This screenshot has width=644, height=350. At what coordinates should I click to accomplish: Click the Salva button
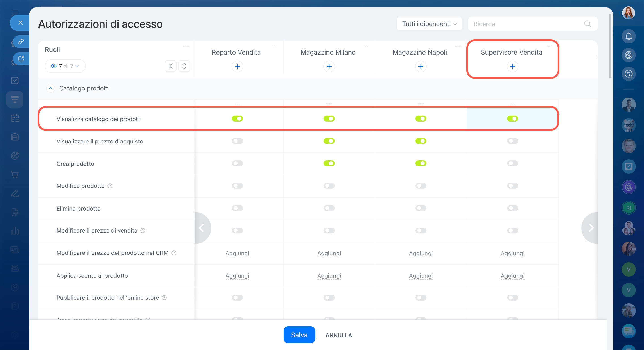299,335
